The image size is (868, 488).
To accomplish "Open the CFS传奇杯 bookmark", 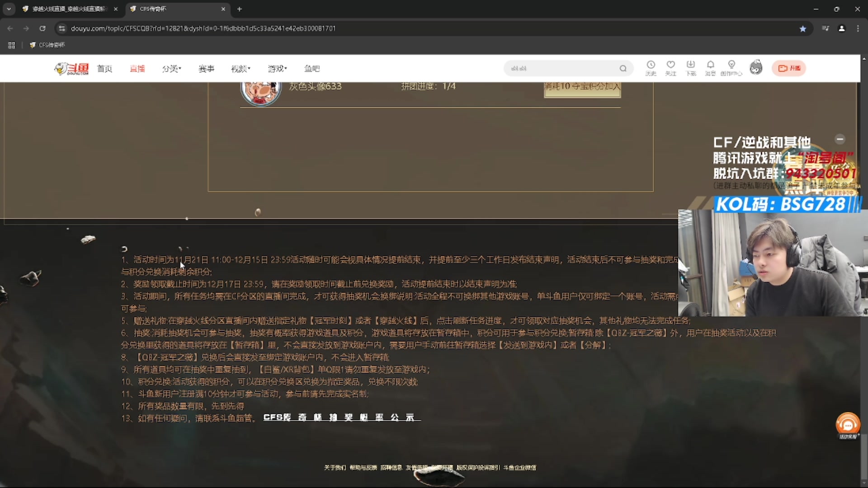I will pos(47,45).
